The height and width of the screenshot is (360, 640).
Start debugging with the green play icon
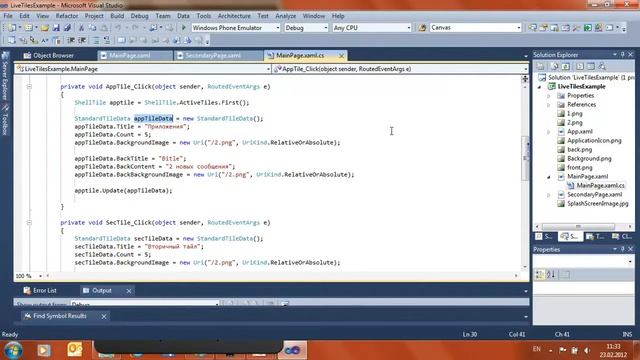(x=184, y=28)
